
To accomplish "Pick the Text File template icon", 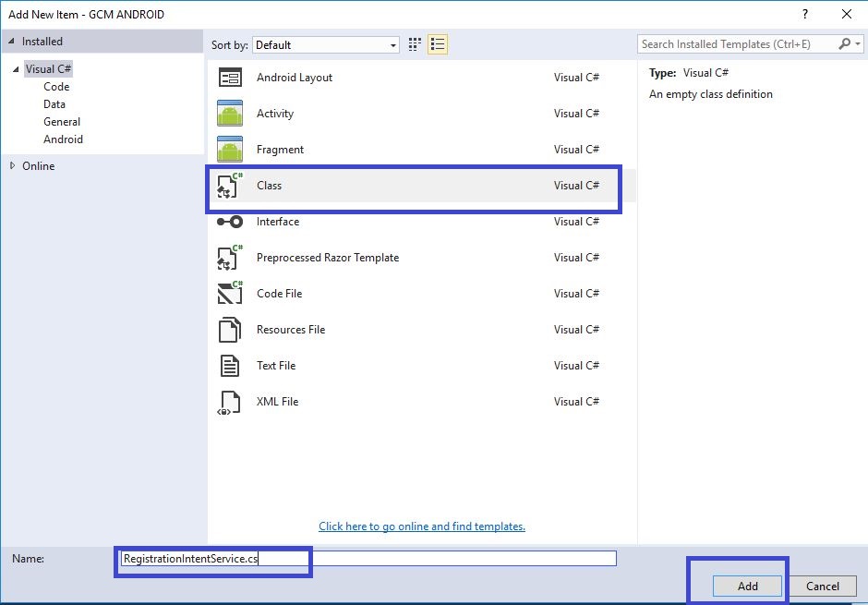I will click(x=230, y=366).
